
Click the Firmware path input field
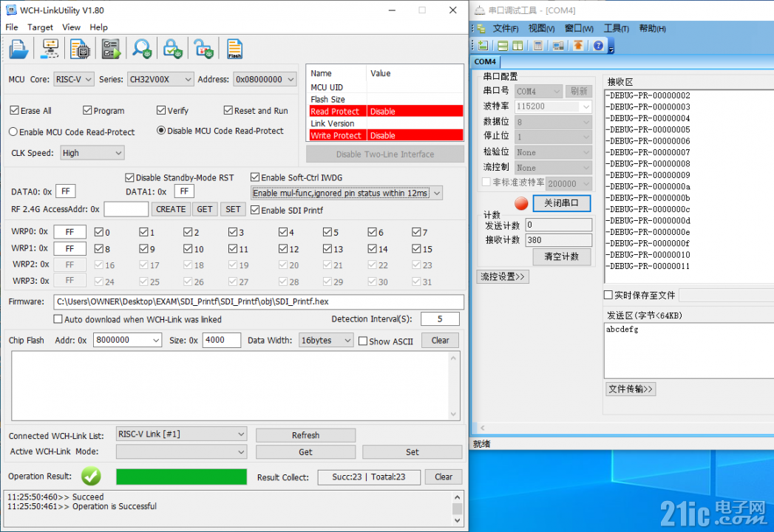[259, 302]
